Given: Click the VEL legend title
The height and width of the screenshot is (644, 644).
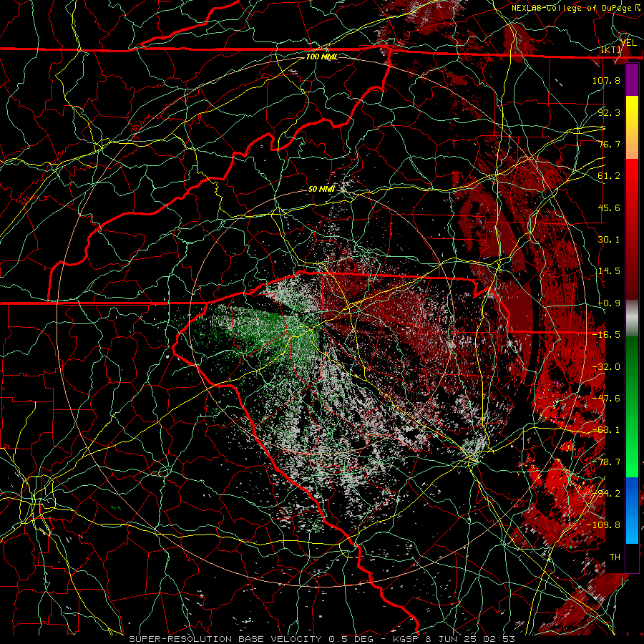Looking at the screenshot, I should (x=628, y=43).
